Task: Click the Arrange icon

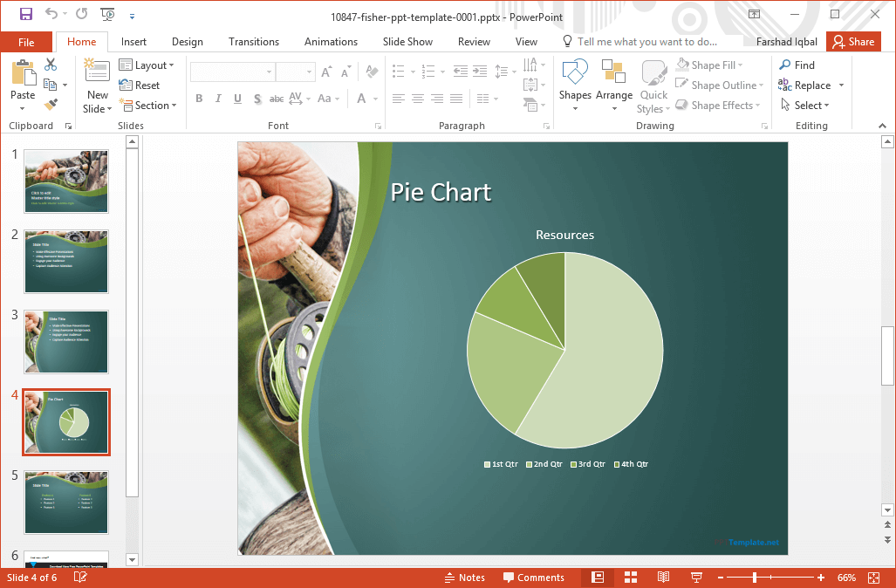Action: tap(614, 85)
